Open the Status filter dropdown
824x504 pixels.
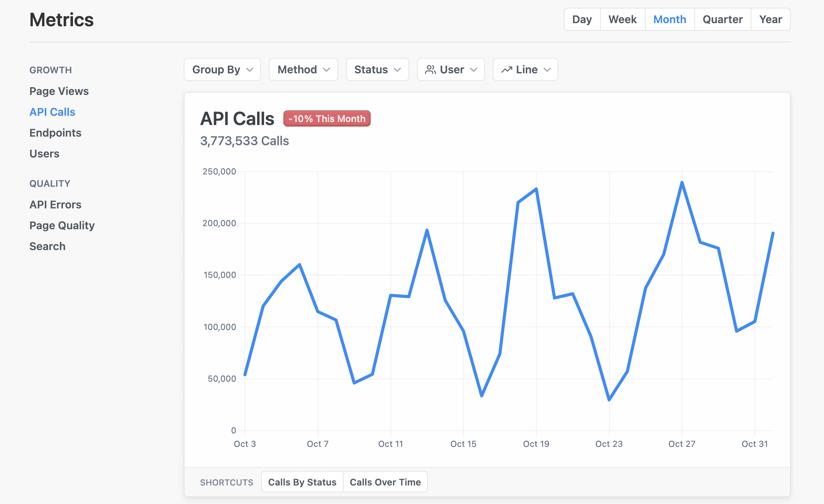(377, 69)
